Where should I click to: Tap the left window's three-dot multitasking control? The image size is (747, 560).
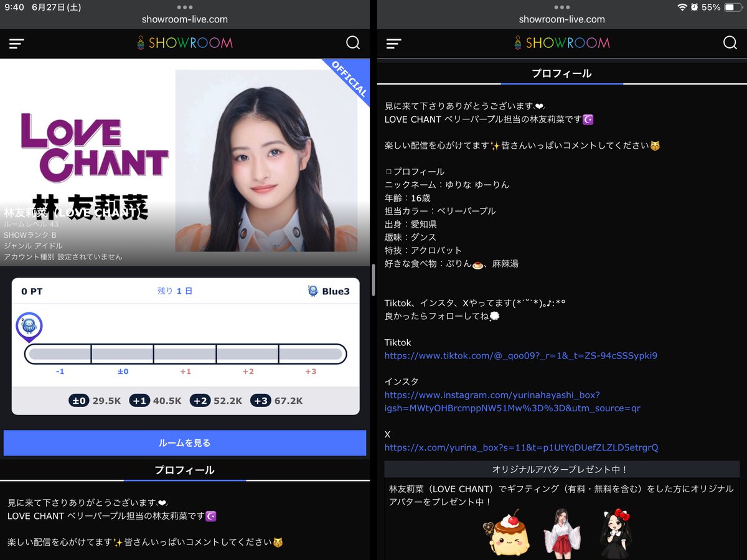[185, 7]
